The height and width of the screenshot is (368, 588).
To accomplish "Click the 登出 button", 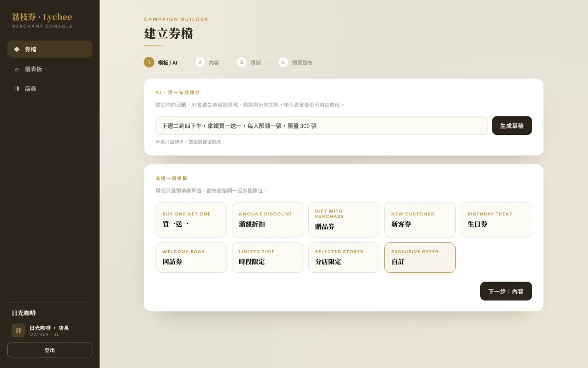I will 49,350.
